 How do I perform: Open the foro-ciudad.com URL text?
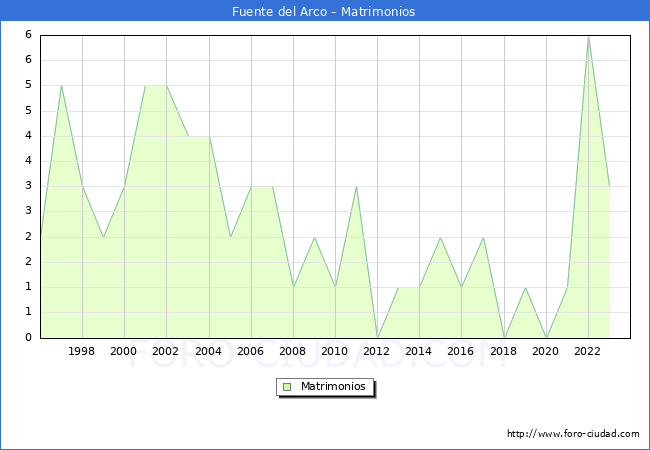pos(573,434)
